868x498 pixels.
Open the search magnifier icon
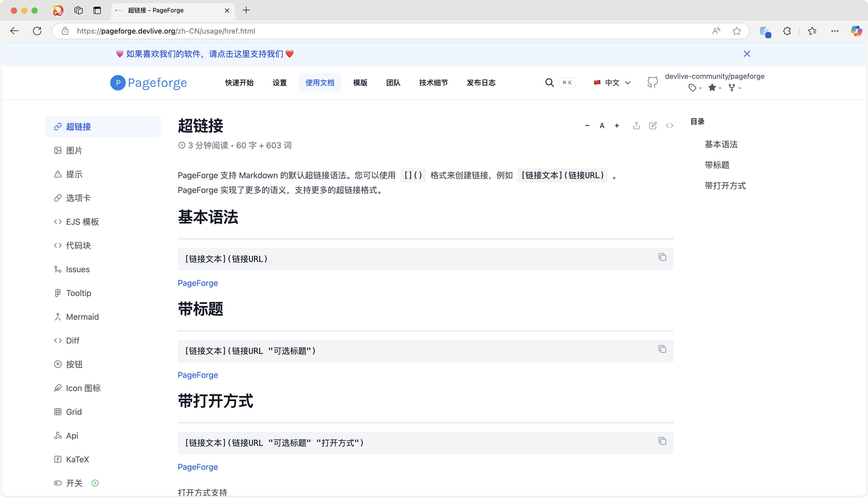click(549, 83)
